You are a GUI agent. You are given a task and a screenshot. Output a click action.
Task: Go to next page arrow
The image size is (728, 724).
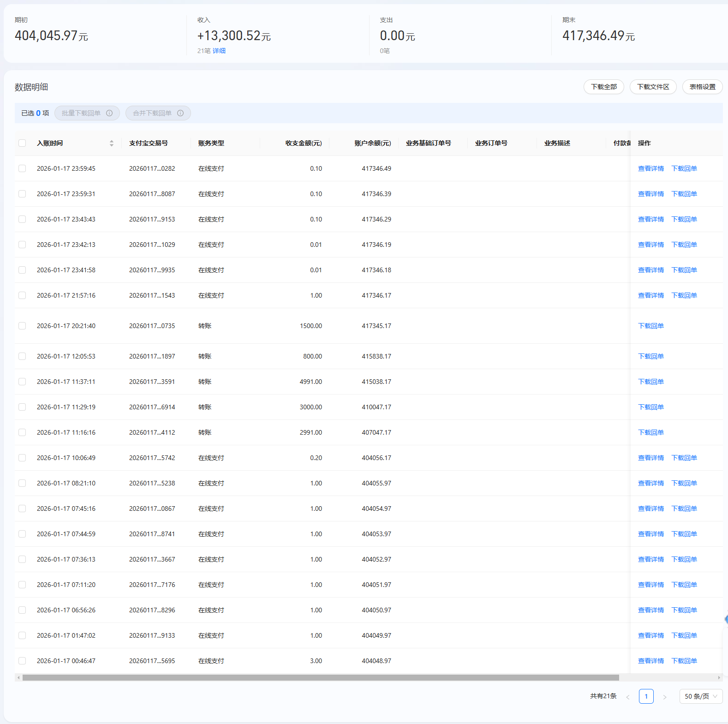tap(664, 697)
